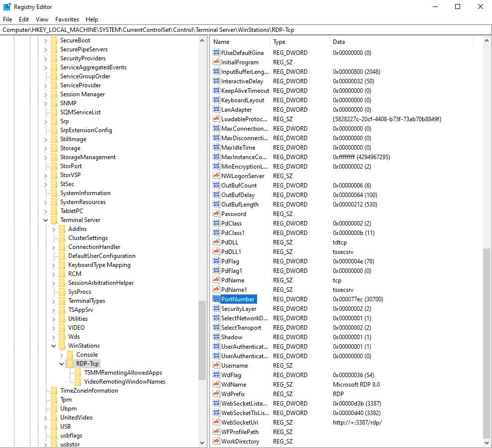Click the fUseDefaultGina DWORD icon

(216, 53)
